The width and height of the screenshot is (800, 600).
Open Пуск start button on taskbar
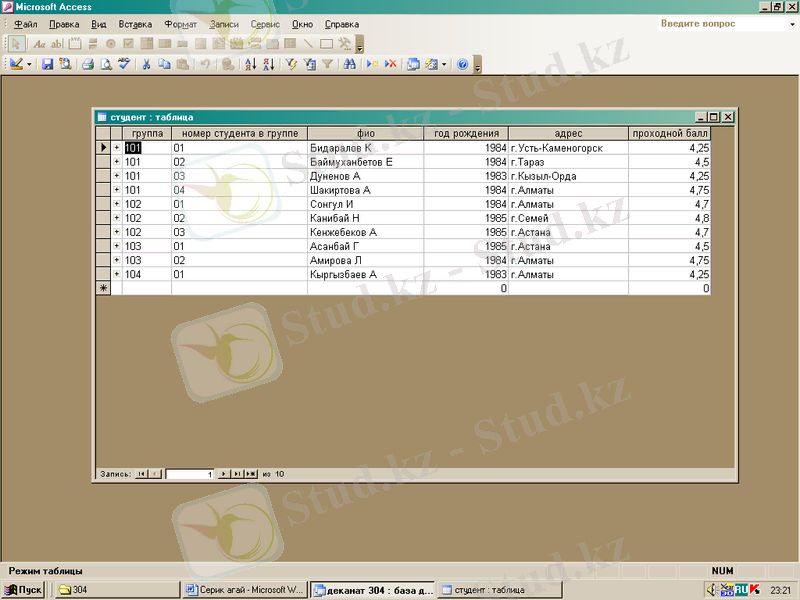24,590
